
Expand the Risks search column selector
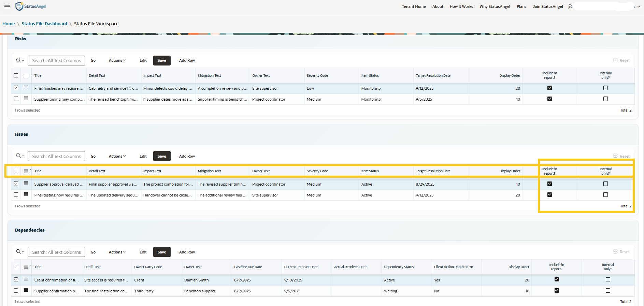coord(20,60)
